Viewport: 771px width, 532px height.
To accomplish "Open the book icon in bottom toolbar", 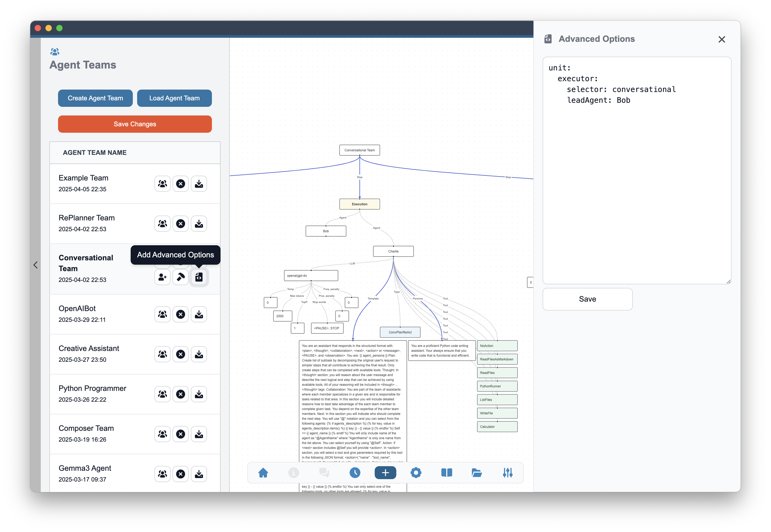I will (447, 473).
